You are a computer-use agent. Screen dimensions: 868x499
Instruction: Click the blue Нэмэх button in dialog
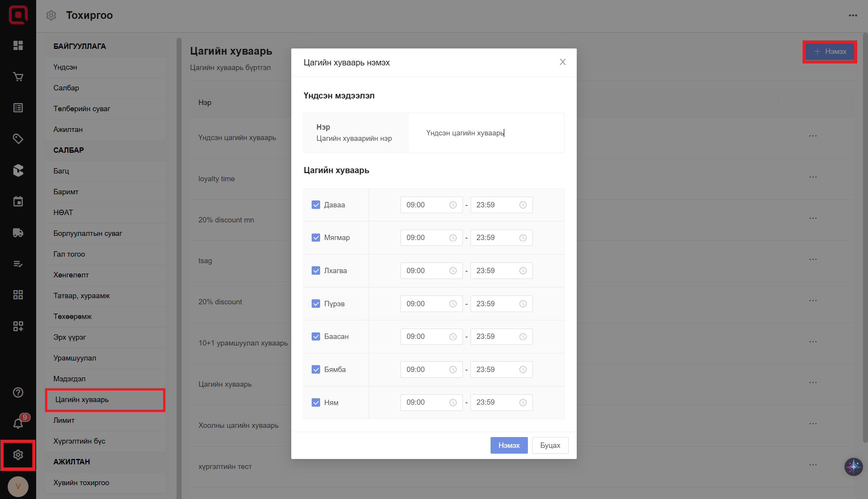click(x=509, y=445)
